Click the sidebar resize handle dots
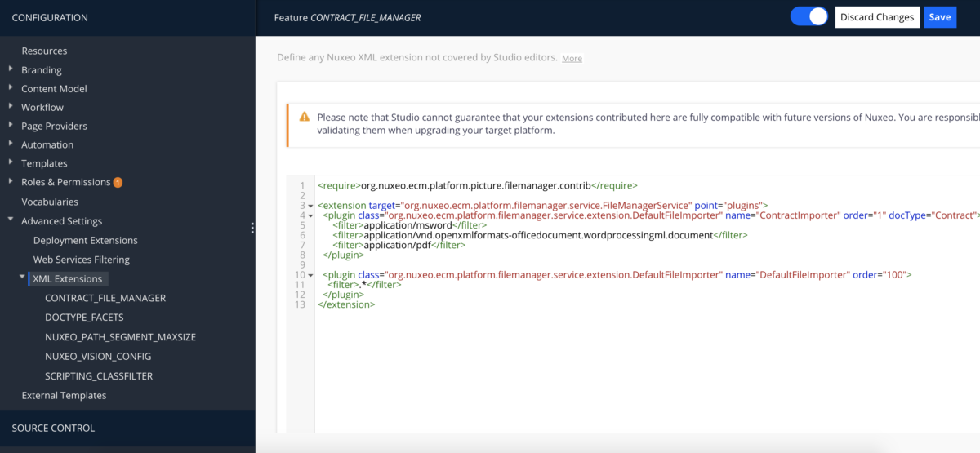Screen dimensions: 980x453 pyautogui.click(x=252, y=229)
